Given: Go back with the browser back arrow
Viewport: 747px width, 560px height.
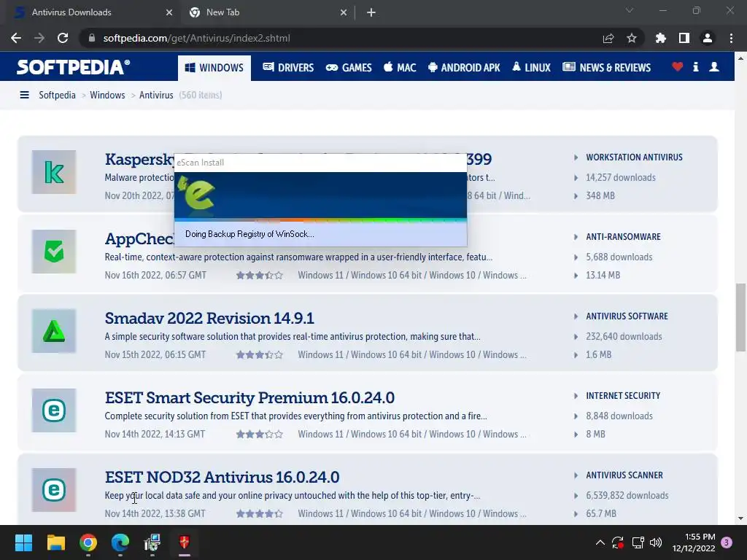Looking at the screenshot, I should (16, 38).
